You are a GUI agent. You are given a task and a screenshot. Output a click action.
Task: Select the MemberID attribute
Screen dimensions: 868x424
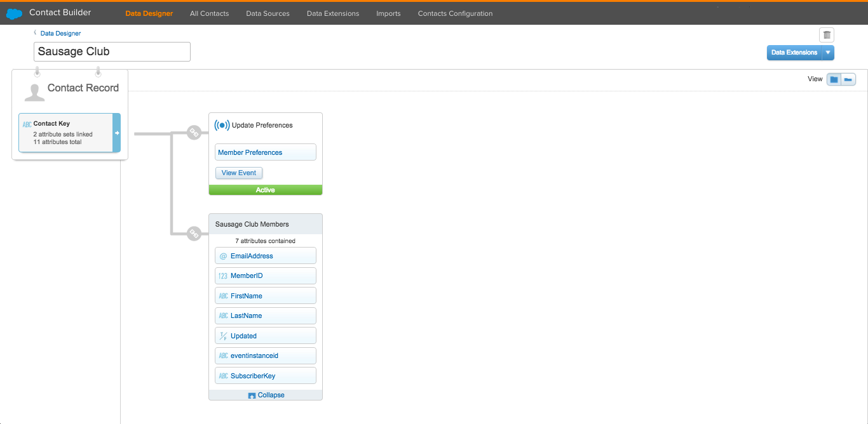266,276
